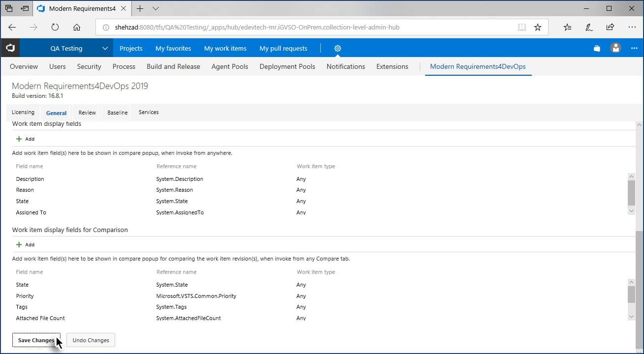Go to the browser home page

[x=77, y=28]
